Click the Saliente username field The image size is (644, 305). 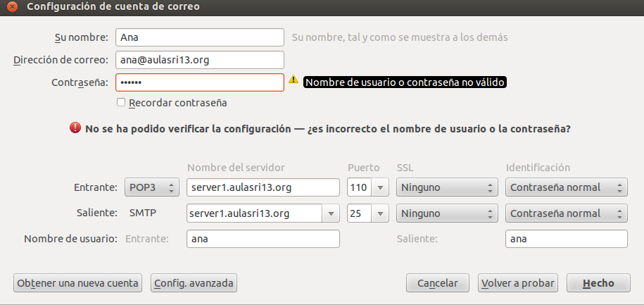[567, 238]
